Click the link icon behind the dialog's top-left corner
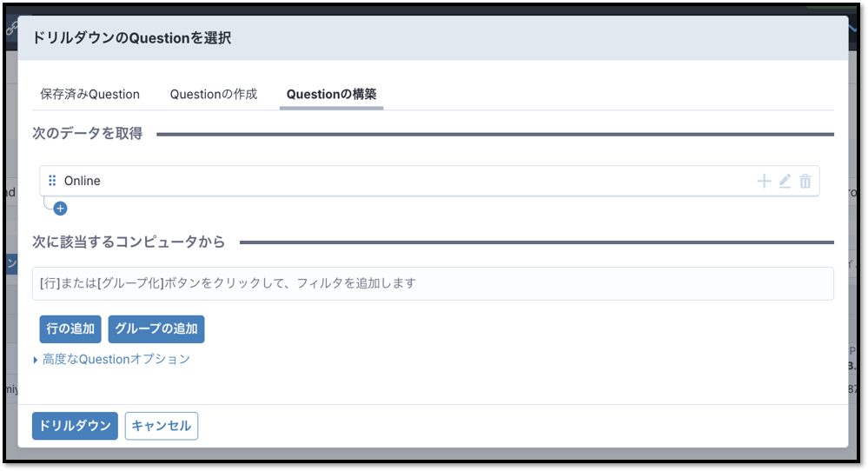868x471 pixels. click(x=10, y=28)
